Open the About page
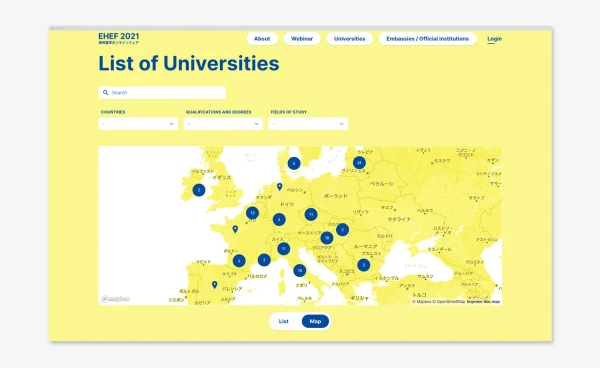Screen dimensions: 600x369 (x=262, y=39)
